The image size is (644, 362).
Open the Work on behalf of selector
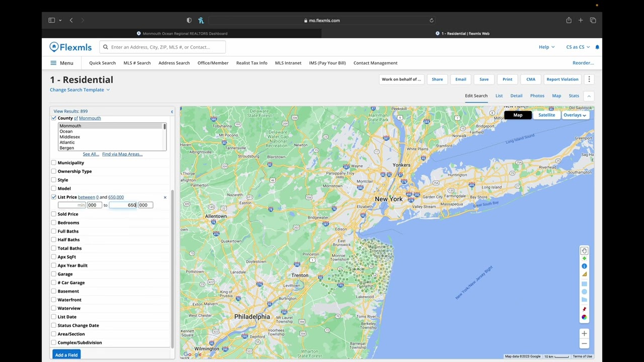coord(401,79)
